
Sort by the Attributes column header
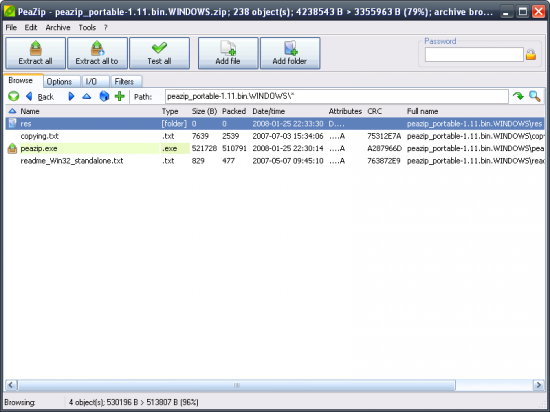345,112
